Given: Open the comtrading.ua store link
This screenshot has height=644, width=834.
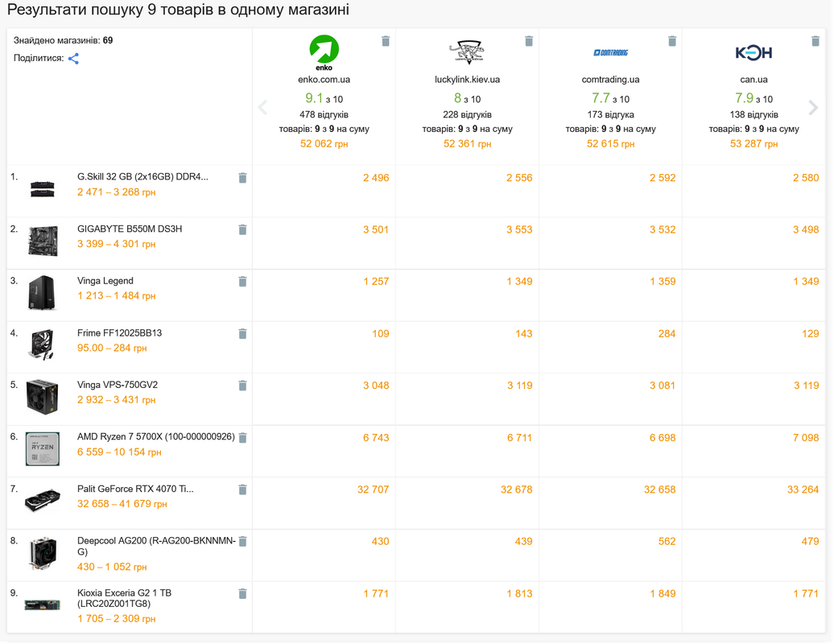Looking at the screenshot, I should 610,80.
